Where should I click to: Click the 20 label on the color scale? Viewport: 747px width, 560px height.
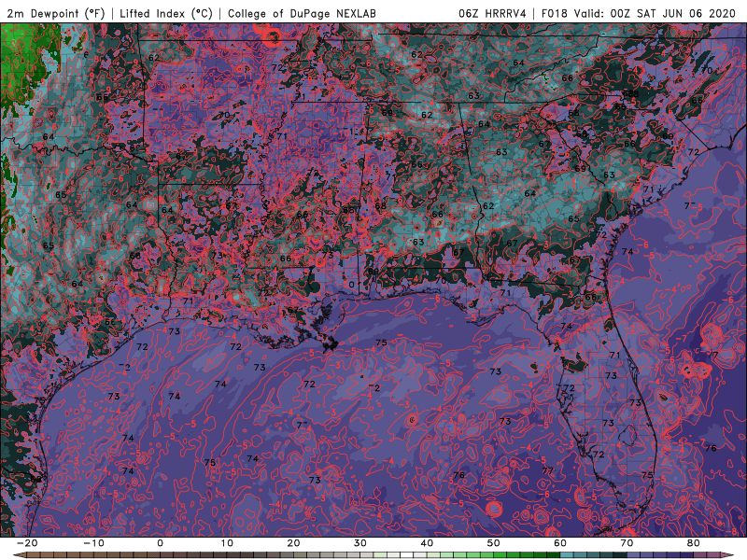tap(293, 543)
